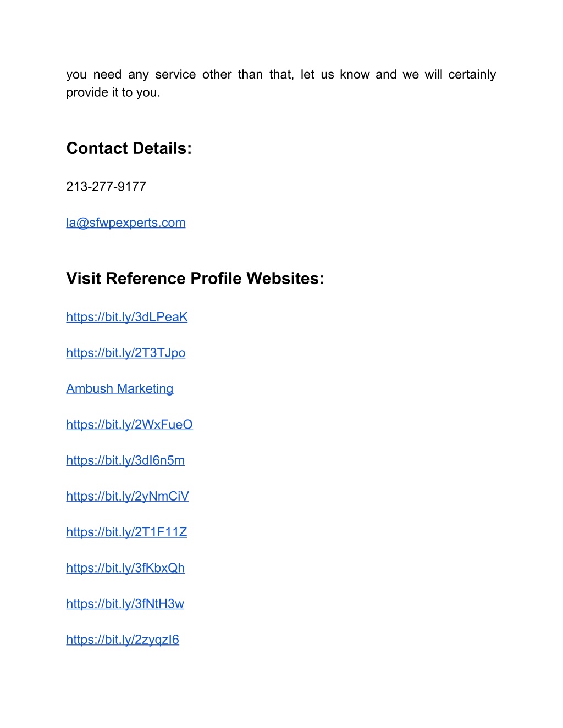The image size is (563, 728).
Task: Open the bit.ly/2yNmCiV link
Action: (x=128, y=496)
